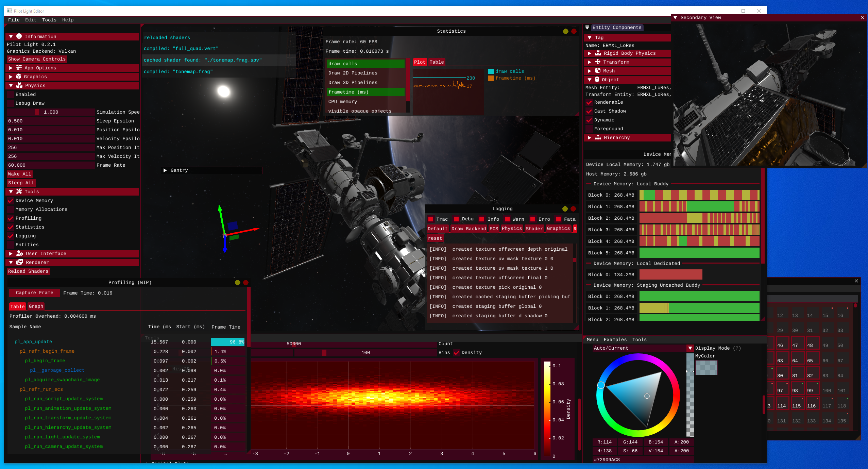
Task: Click the Reload Shaders button
Action: coord(28,271)
